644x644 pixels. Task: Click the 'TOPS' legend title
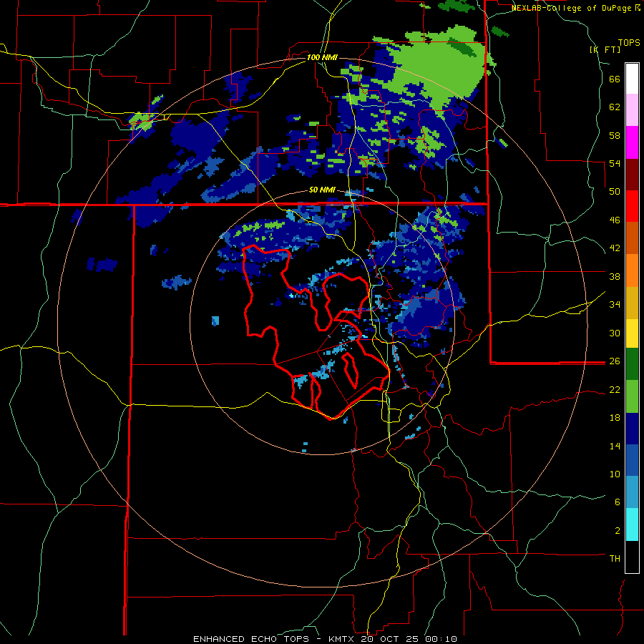point(629,42)
